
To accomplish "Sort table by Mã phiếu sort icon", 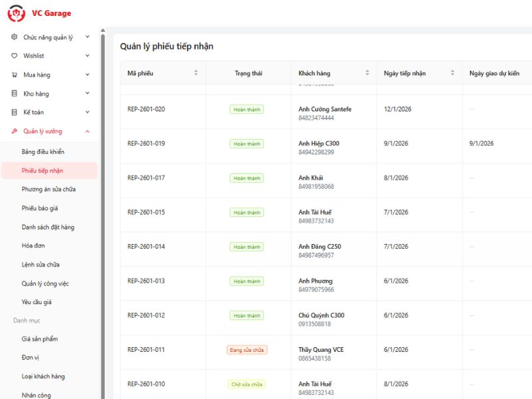I will pos(196,73).
